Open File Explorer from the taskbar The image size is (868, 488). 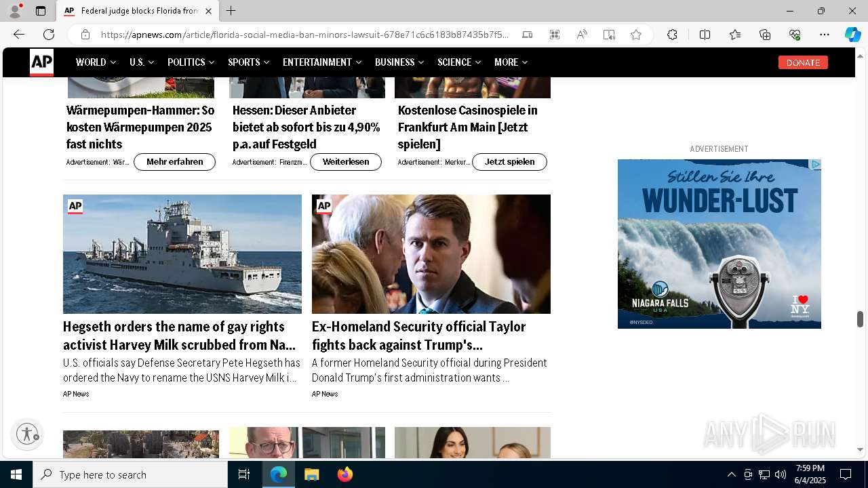click(x=312, y=474)
